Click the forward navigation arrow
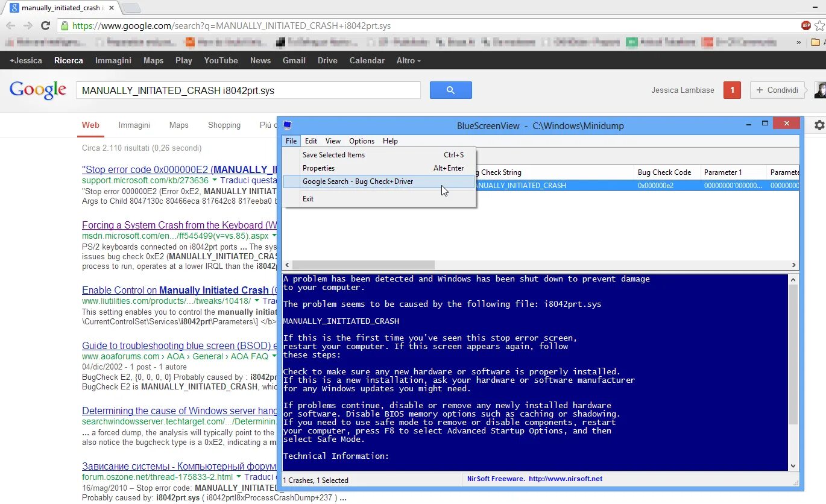The width and height of the screenshot is (826, 504). tap(28, 25)
